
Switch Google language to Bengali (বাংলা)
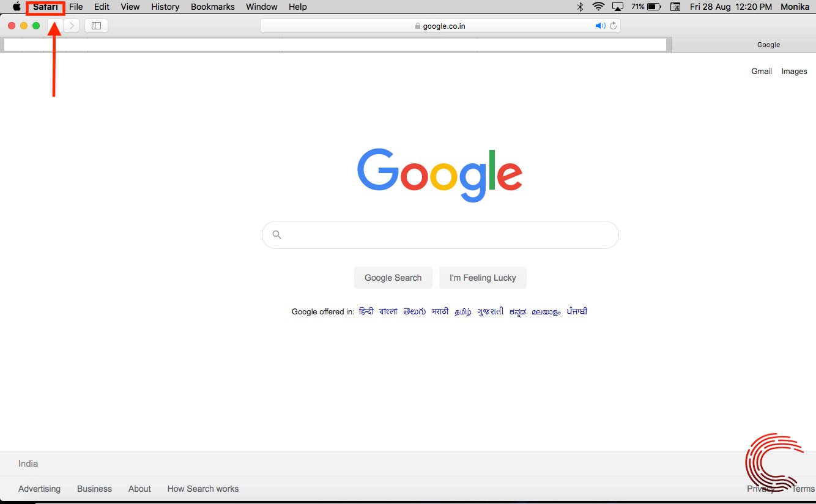(388, 311)
